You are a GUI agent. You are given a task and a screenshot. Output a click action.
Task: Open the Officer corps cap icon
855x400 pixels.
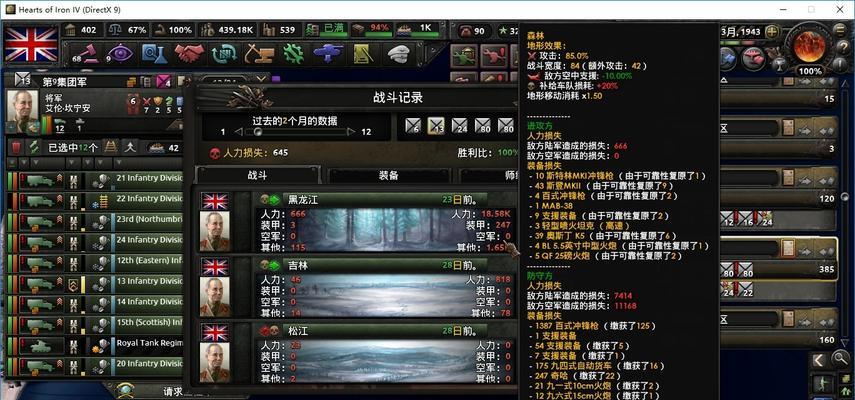pos(398,53)
